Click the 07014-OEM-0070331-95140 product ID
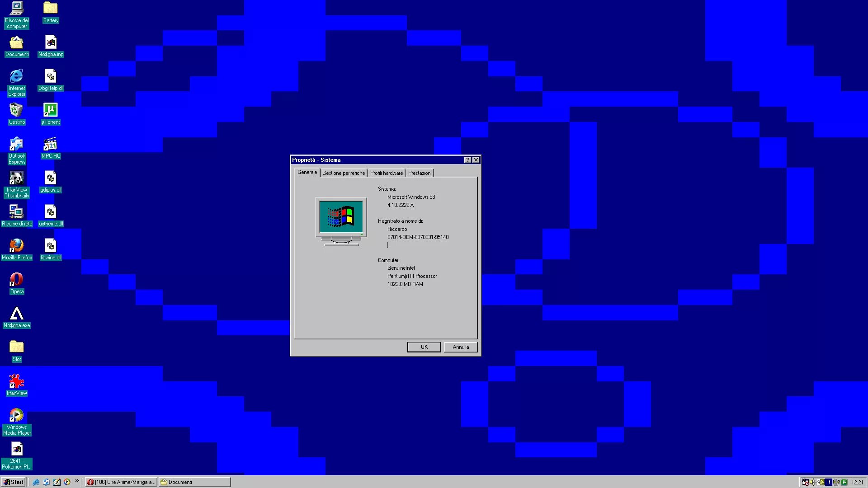Image resolution: width=868 pixels, height=488 pixels. (418, 237)
